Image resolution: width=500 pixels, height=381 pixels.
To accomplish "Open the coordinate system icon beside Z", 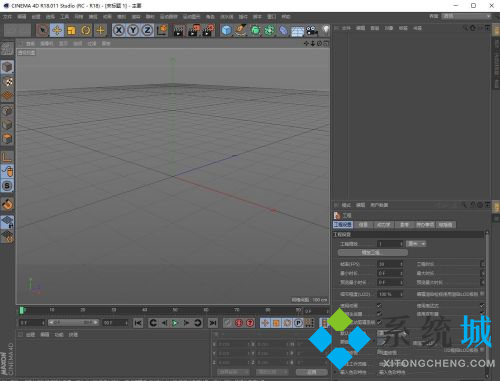I will coord(162,30).
